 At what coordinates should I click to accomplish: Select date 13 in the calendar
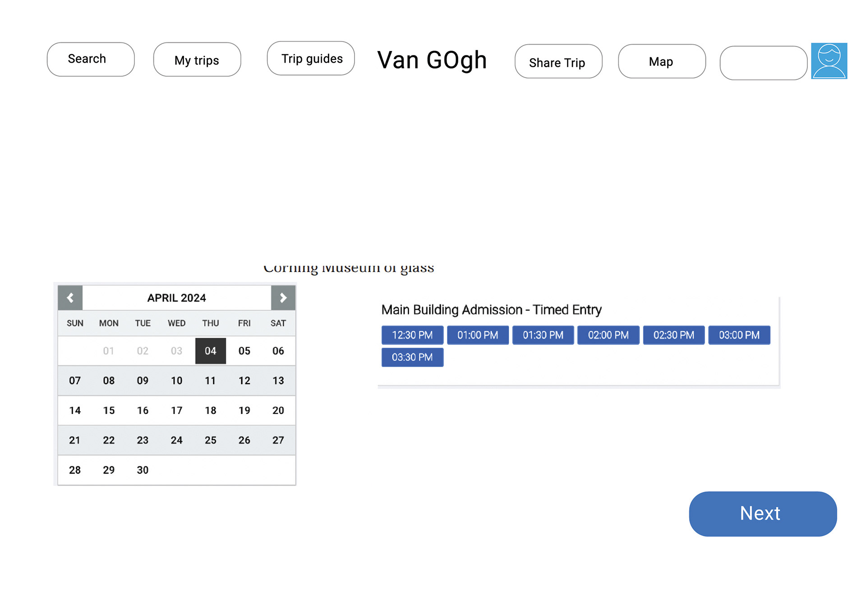[x=278, y=381]
